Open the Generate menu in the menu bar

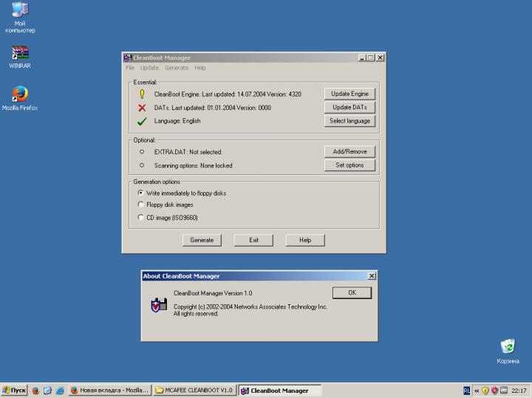click(177, 68)
